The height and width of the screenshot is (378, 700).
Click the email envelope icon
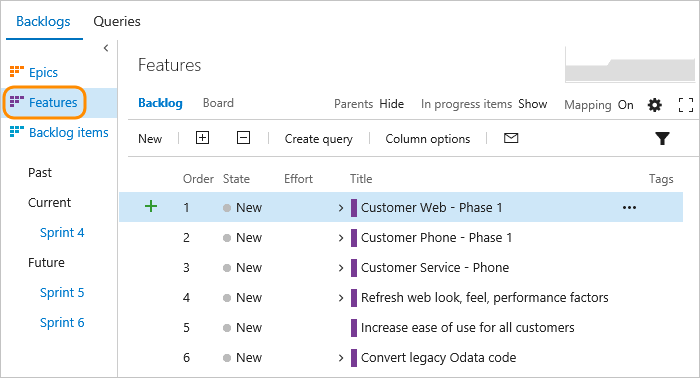coord(511,138)
